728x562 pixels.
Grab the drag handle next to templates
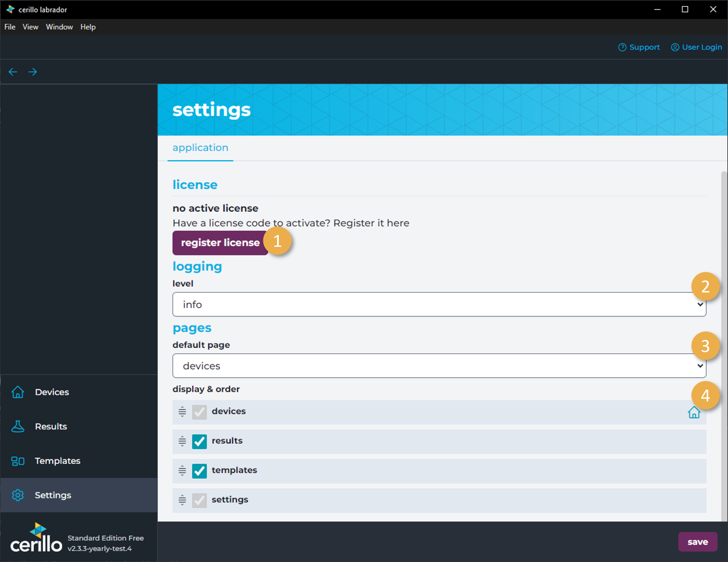click(182, 471)
